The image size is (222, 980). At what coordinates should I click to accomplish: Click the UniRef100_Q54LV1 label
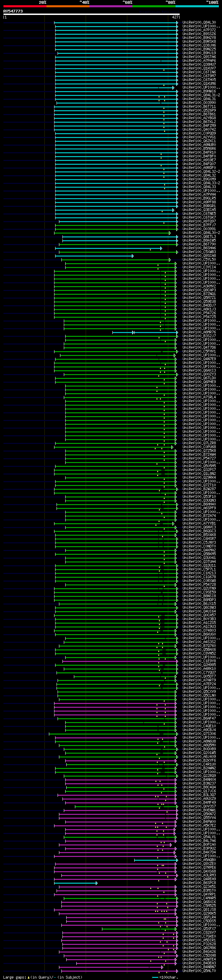[199, 837]
